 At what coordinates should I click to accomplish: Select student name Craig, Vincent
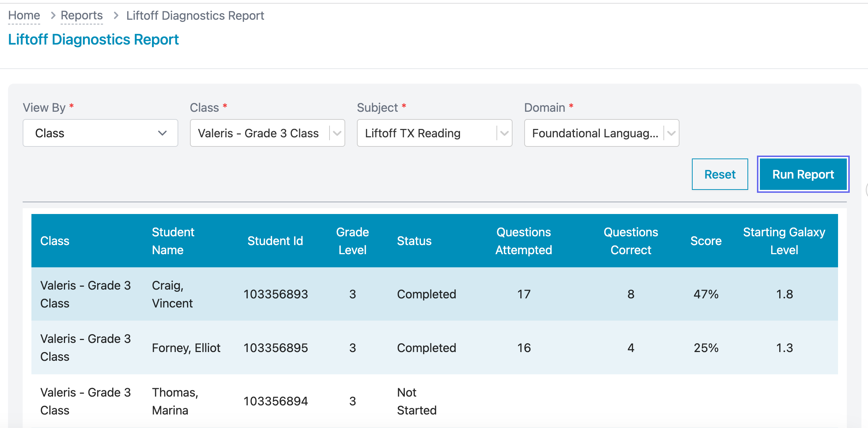[x=172, y=294]
